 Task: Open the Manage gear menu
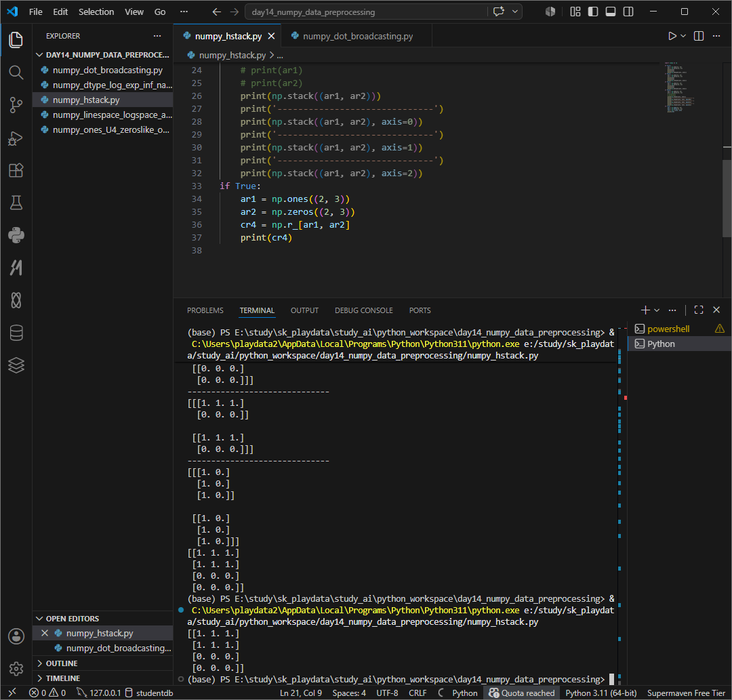coord(16,669)
